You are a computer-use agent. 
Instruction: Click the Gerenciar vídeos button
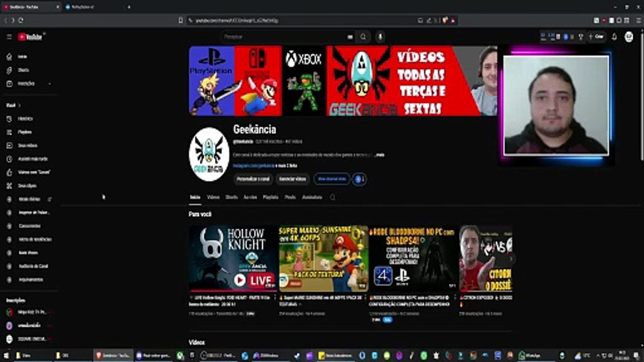click(x=292, y=179)
